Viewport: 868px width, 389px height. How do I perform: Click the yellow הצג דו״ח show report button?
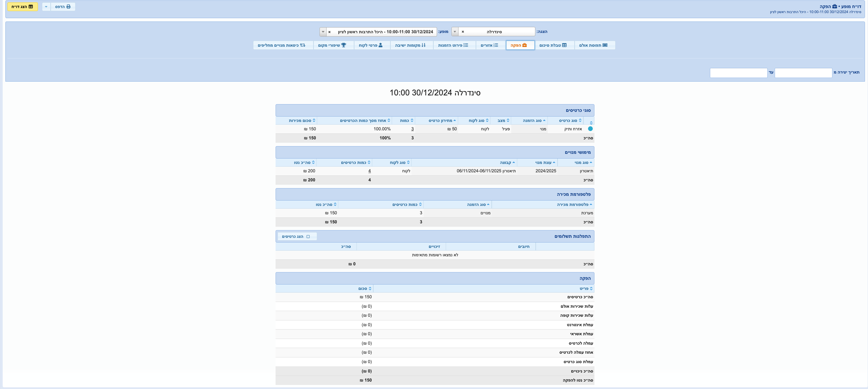click(22, 7)
